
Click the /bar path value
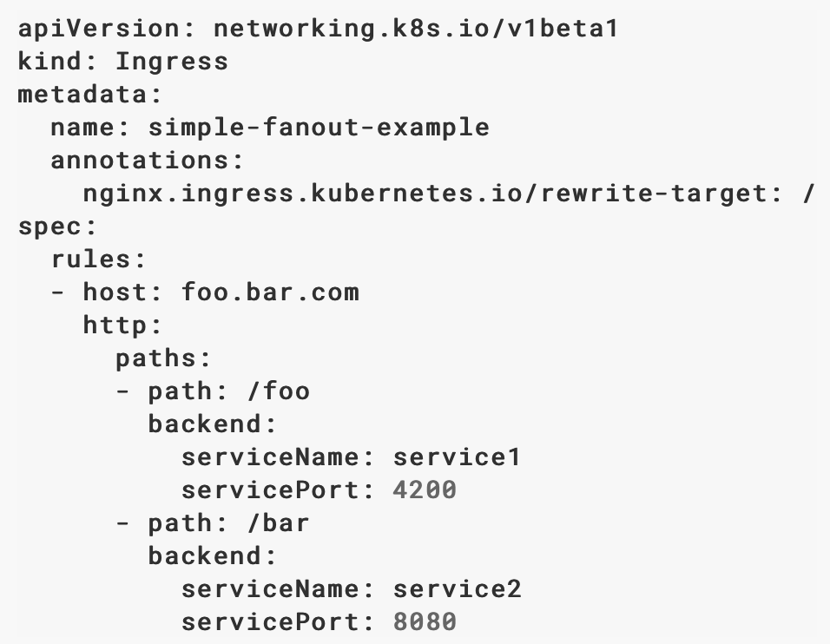coord(279,523)
